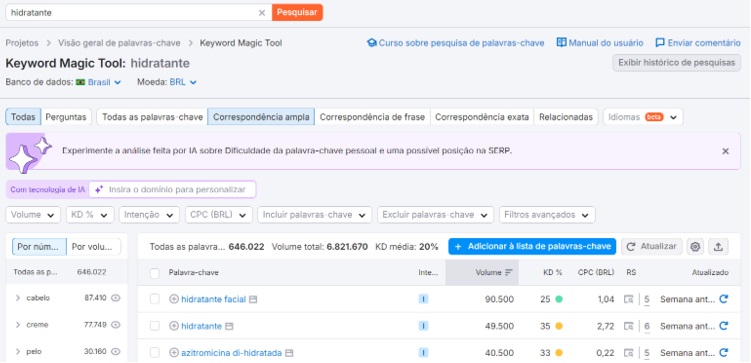Screen dimensions: 751x363
Task: Open table settings gear icon
Action: point(695,247)
